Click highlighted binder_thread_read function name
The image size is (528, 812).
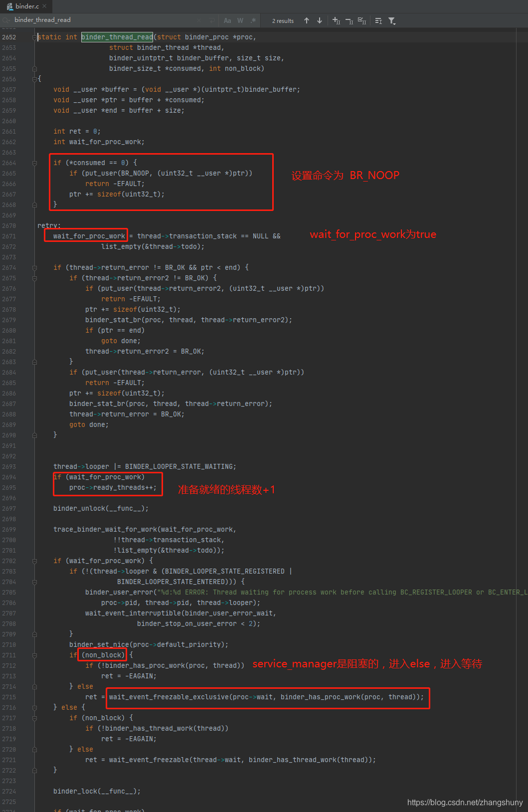pos(117,37)
